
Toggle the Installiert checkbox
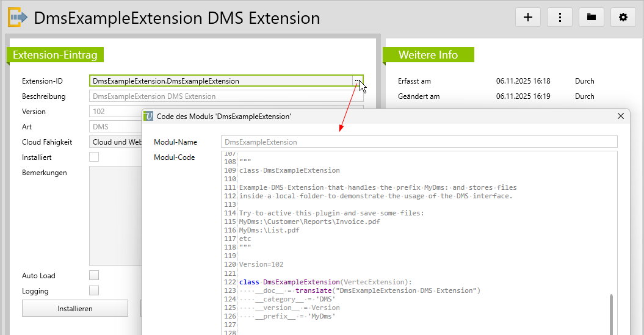pyautogui.click(x=94, y=157)
